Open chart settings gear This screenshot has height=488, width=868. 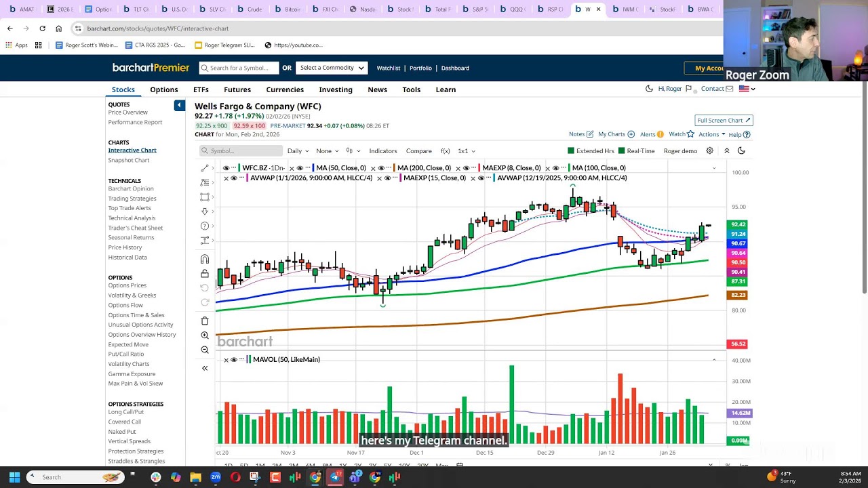point(710,151)
